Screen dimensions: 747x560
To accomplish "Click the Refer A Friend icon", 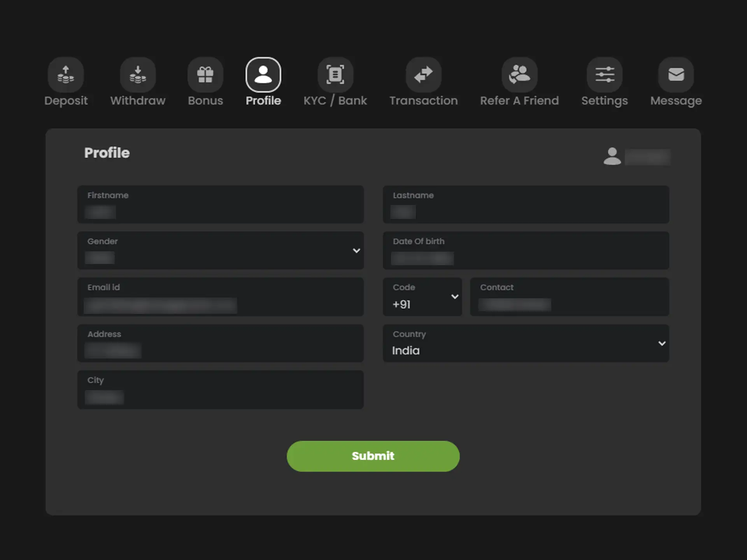I will tap(519, 75).
